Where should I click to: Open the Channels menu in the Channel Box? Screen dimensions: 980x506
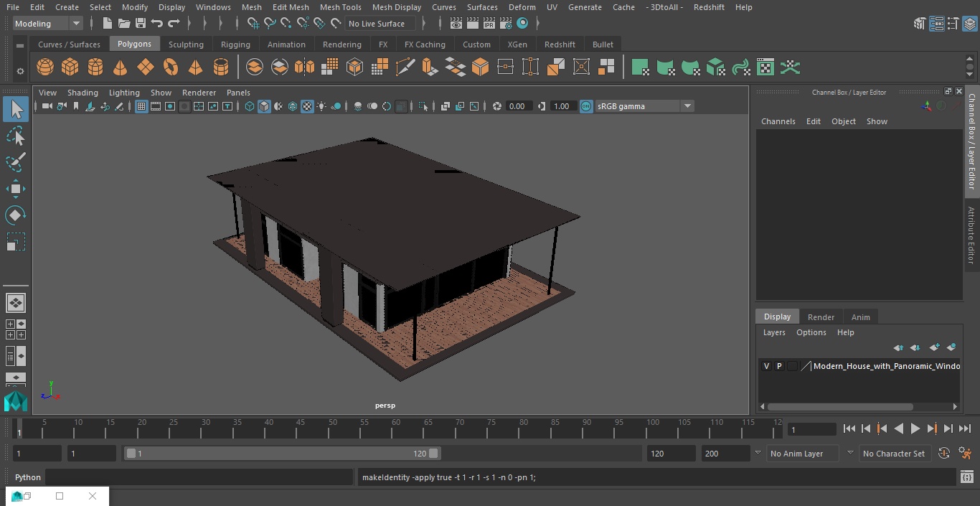pos(778,121)
